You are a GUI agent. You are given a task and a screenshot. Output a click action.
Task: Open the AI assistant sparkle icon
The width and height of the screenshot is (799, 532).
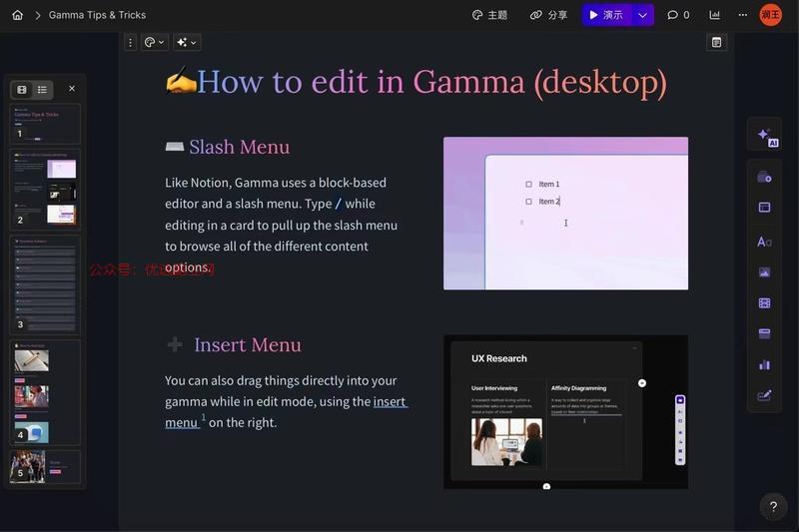pyautogui.click(x=765, y=136)
